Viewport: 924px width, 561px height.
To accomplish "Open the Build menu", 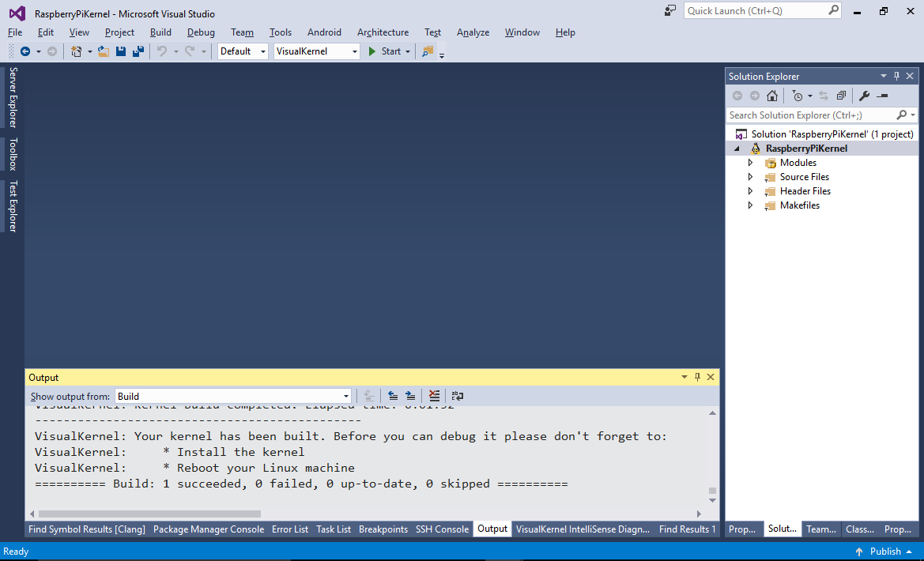I will (x=160, y=32).
